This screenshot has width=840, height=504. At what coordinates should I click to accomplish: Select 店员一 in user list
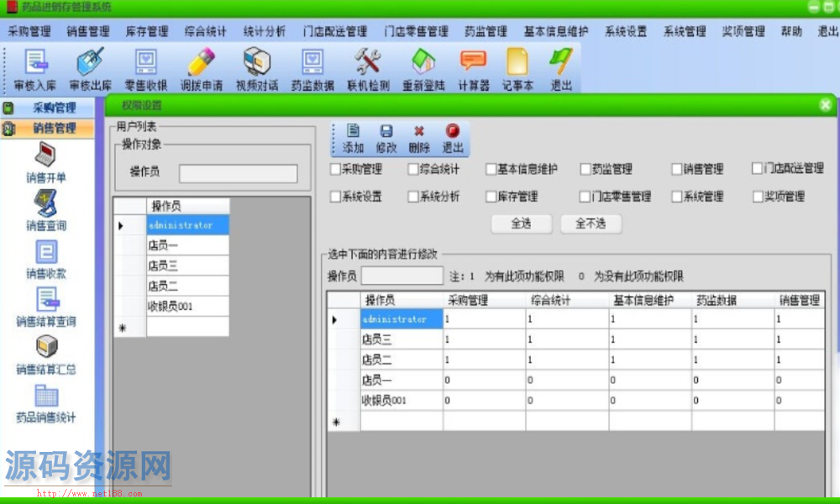187,245
